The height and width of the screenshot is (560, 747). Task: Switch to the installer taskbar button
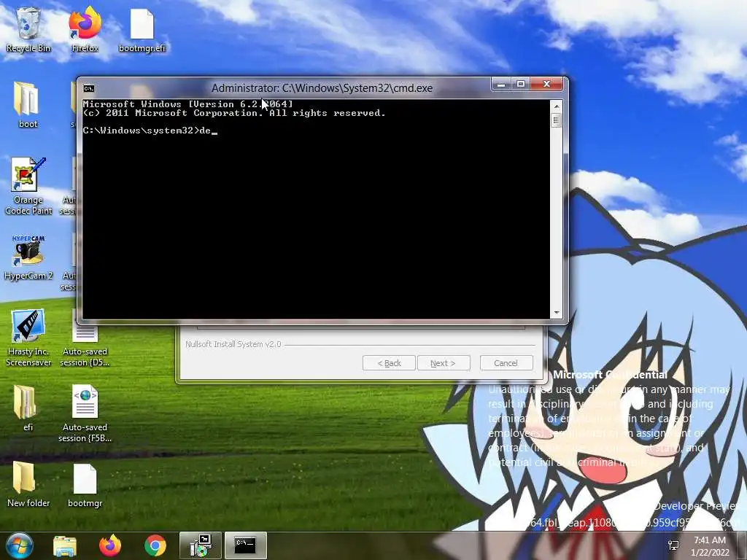click(201, 545)
